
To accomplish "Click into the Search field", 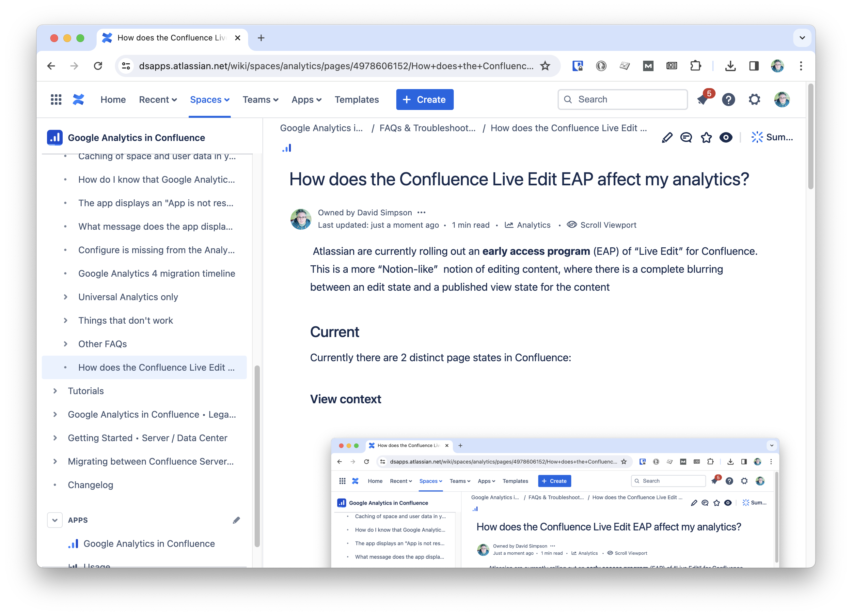I will click(x=622, y=100).
